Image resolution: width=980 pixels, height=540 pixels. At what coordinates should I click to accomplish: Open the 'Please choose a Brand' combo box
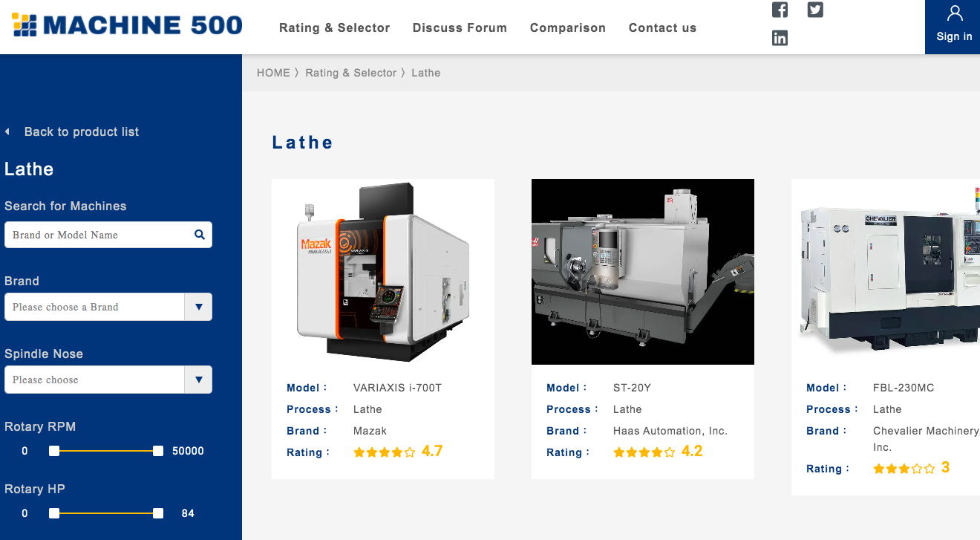(x=94, y=307)
